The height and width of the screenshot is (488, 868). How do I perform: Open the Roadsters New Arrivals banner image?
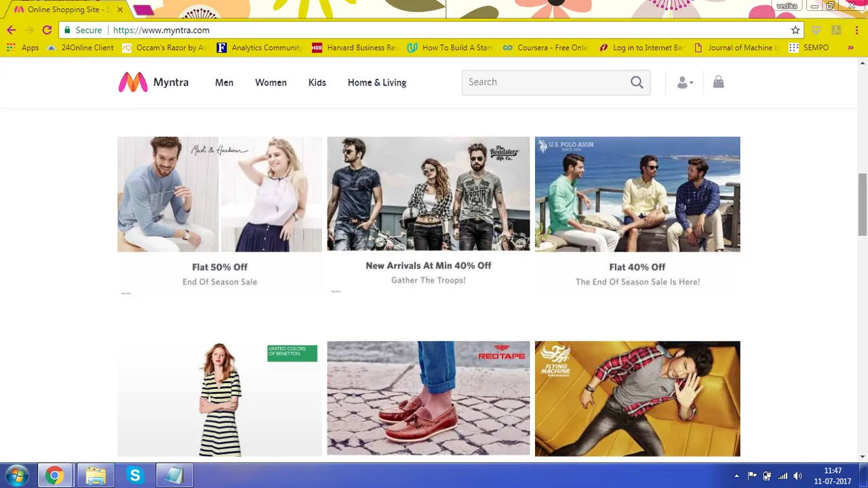tap(429, 194)
